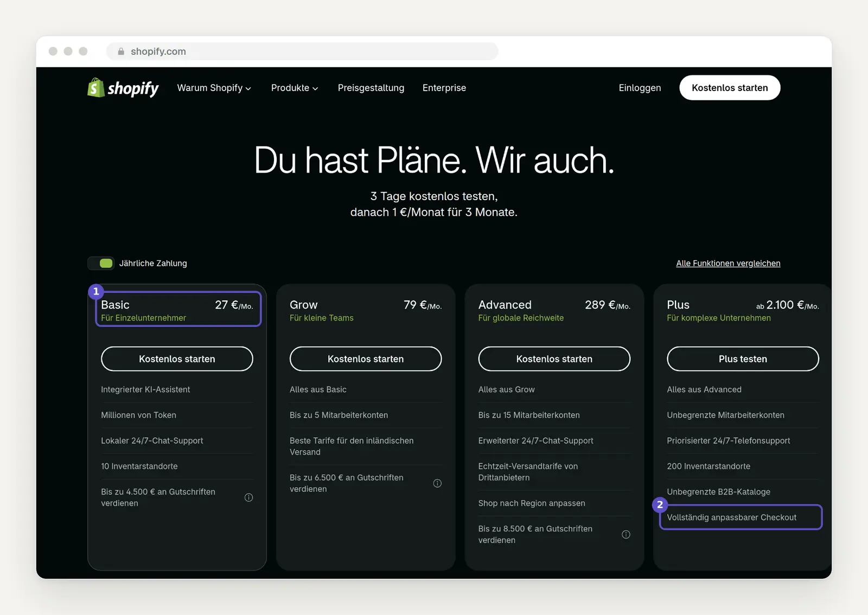This screenshot has height=615, width=868.
Task: Select the Basic plan title
Action: point(115,305)
